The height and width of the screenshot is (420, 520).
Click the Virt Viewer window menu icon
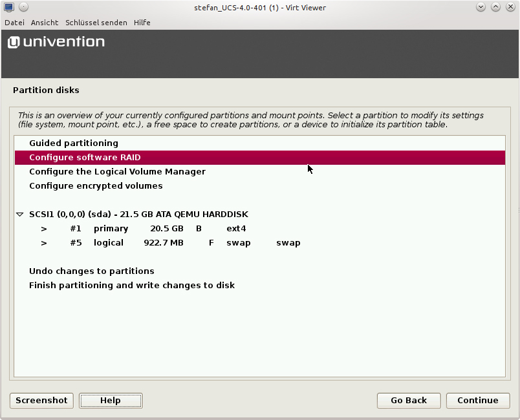(9, 7)
